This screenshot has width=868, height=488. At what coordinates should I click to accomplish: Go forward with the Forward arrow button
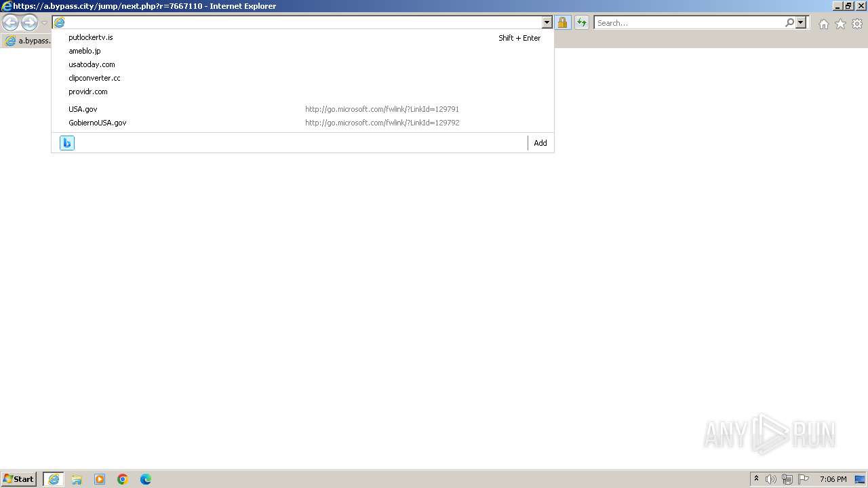pos(29,22)
